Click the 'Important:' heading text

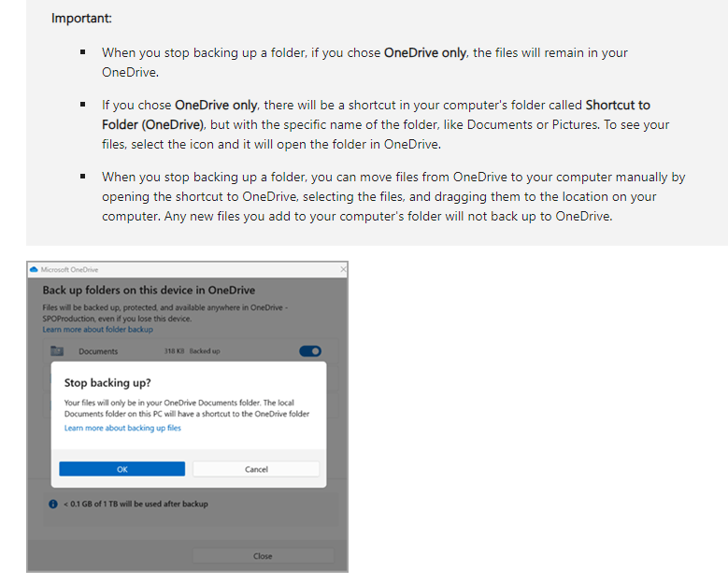point(81,18)
